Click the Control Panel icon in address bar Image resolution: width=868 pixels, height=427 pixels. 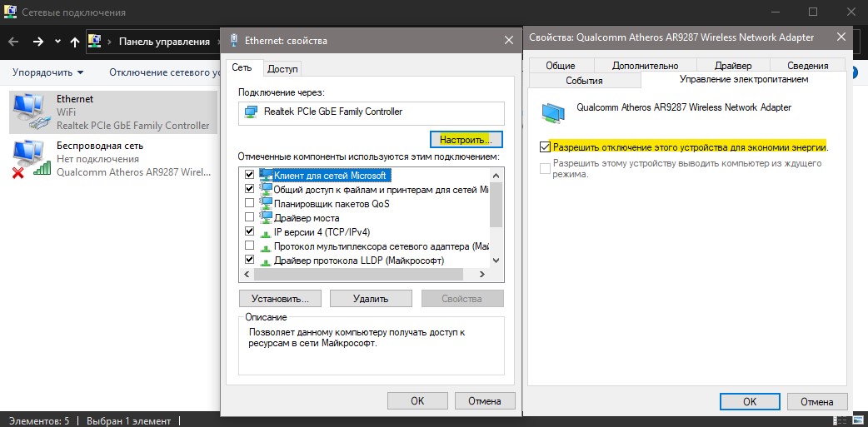[95, 42]
